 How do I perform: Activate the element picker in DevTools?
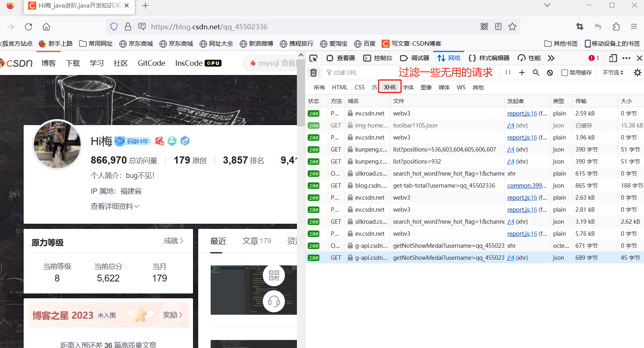[x=314, y=58]
